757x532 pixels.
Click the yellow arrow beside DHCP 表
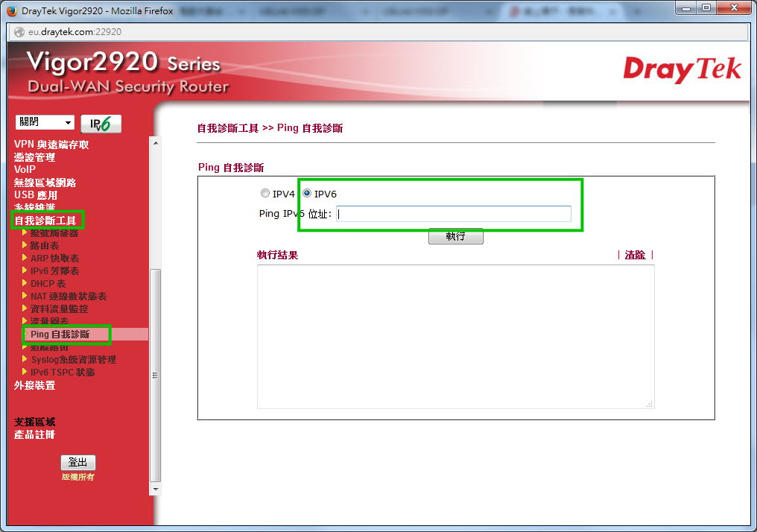[24, 283]
